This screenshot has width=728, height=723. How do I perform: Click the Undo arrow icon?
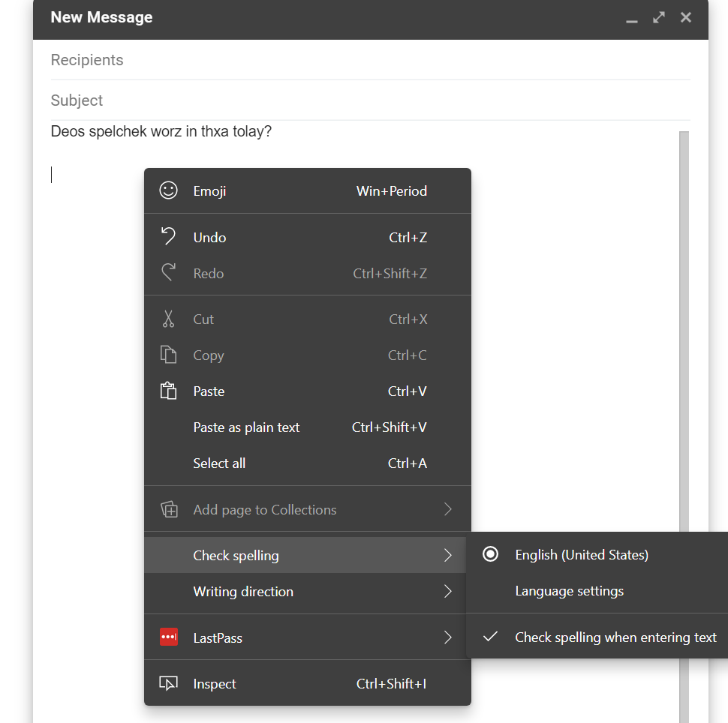point(169,237)
